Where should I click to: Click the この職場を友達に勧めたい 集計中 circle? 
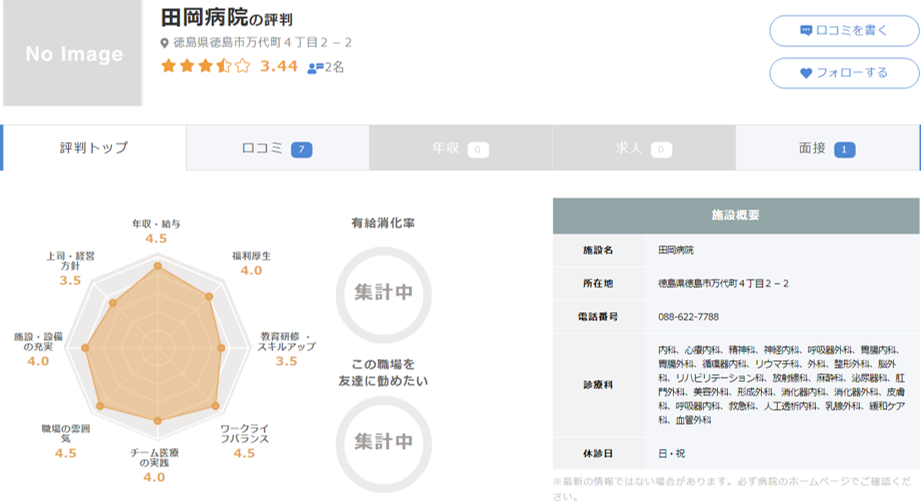click(383, 440)
